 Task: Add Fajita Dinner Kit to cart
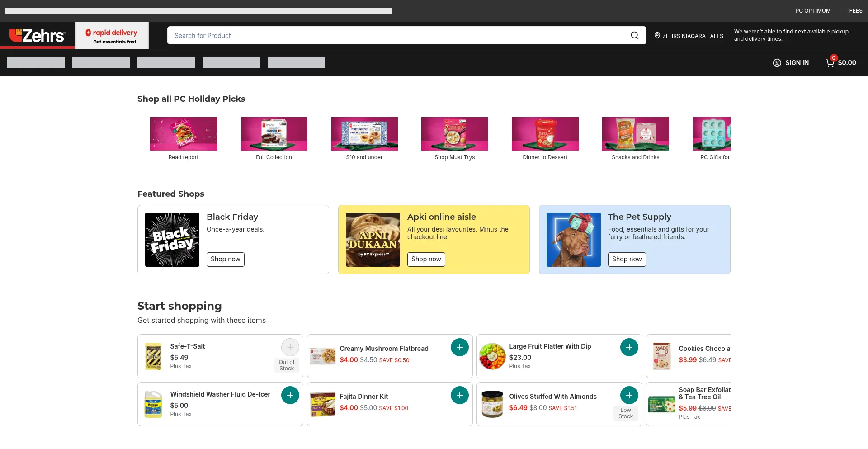coord(459,395)
